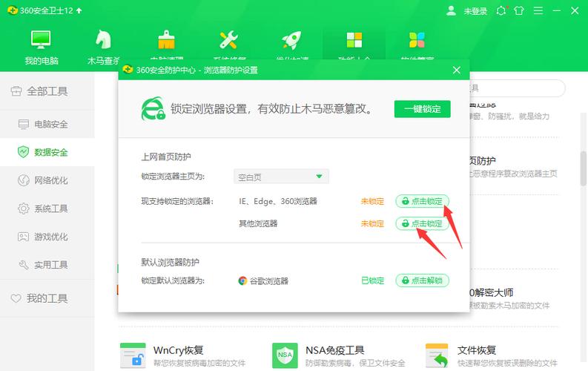Image resolution: width=588 pixels, height=371 pixels.
Task: Open the WnCry恢复 tool icon
Action: pos(133,355)
